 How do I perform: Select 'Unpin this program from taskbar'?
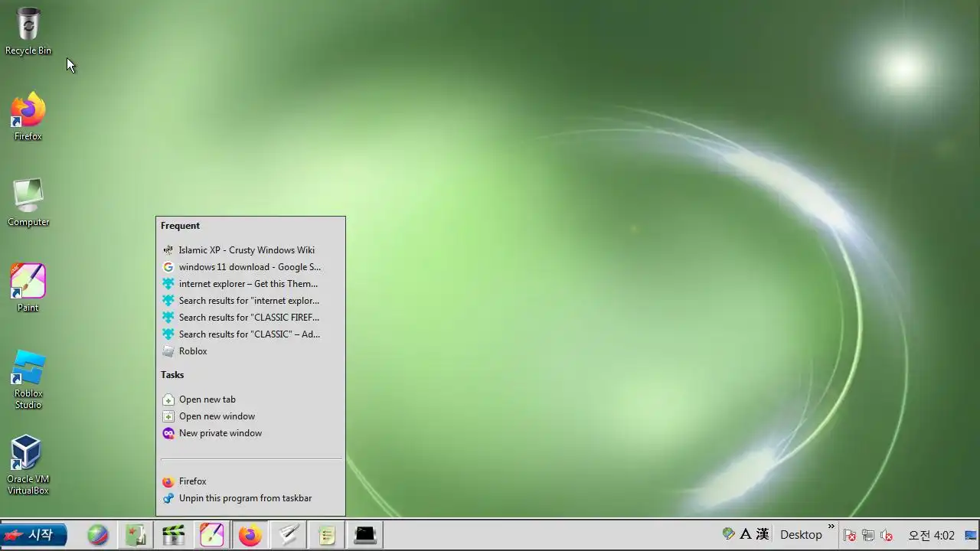[x=250, y=498]
